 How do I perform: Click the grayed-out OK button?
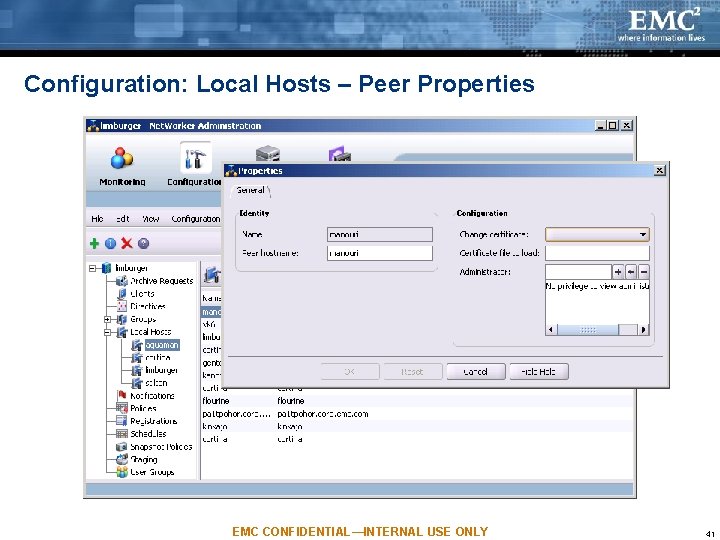pyautogui.click(x=350, y=371)
